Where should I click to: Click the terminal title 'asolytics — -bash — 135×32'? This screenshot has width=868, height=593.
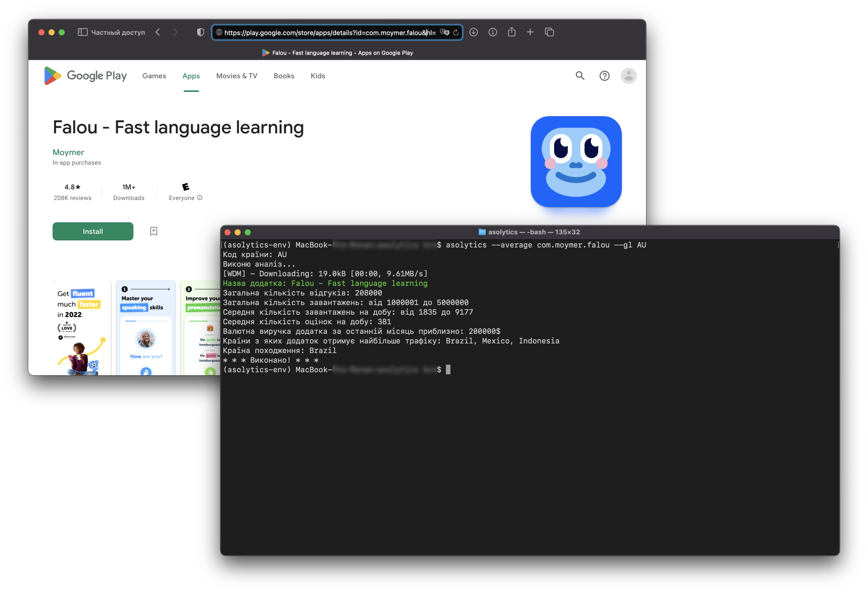point(534,232)
